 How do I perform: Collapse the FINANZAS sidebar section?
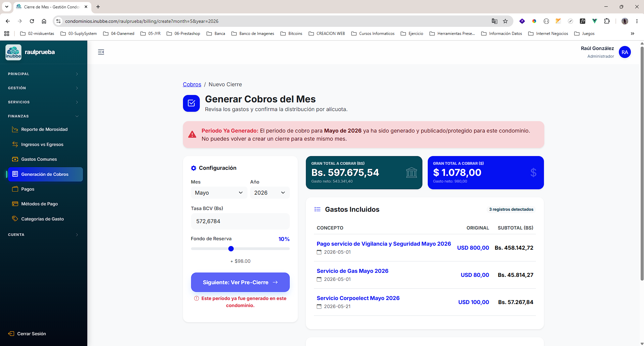point(43,116)
